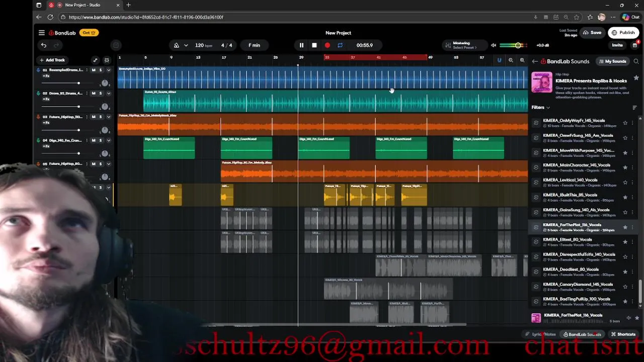This screenshot has width=644, height=362.
Task: Star KIMERA_MainCharacter_145_Vocals
Action: 625,167
